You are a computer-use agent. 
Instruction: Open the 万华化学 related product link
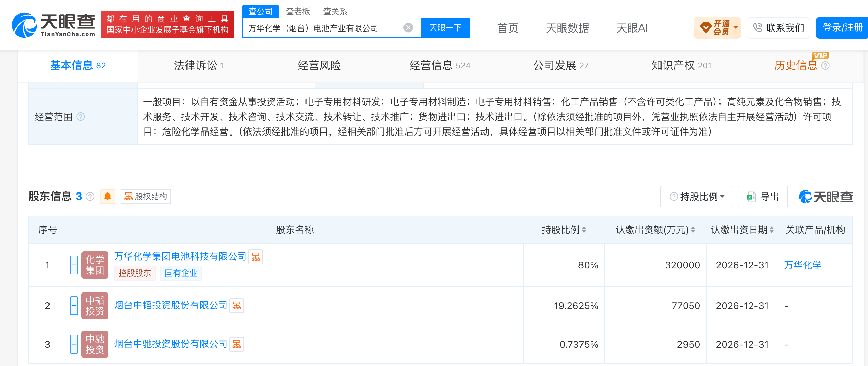(803, 265)
